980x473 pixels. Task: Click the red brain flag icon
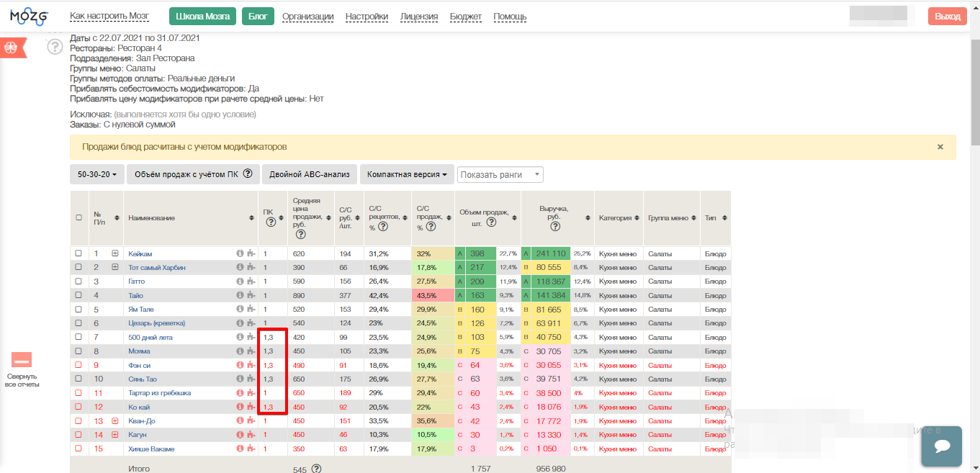[x=12, y=48]
